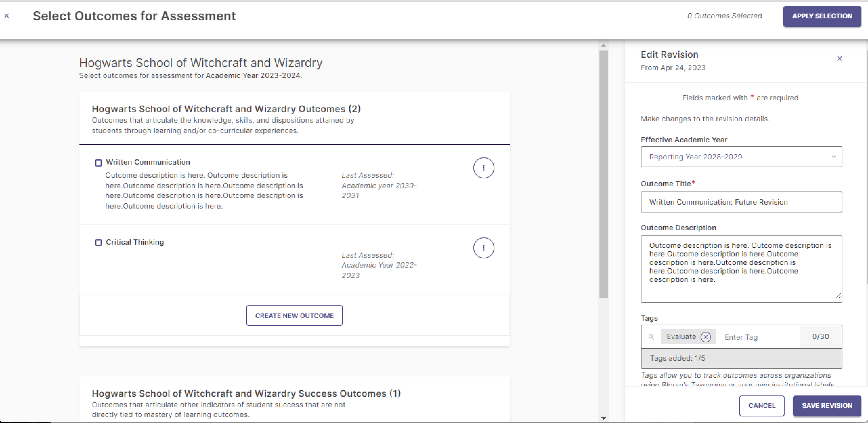Click 'Select outcomes for assessment for Academic Year 2023-2024' text

pyautogui.click(x=190, y=76)
